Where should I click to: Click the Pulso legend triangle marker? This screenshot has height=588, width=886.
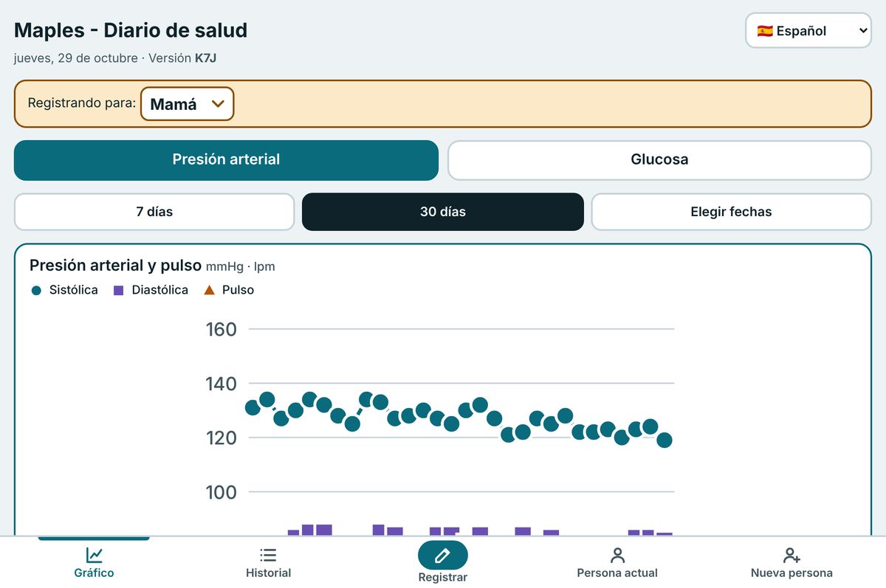(209, 291)
